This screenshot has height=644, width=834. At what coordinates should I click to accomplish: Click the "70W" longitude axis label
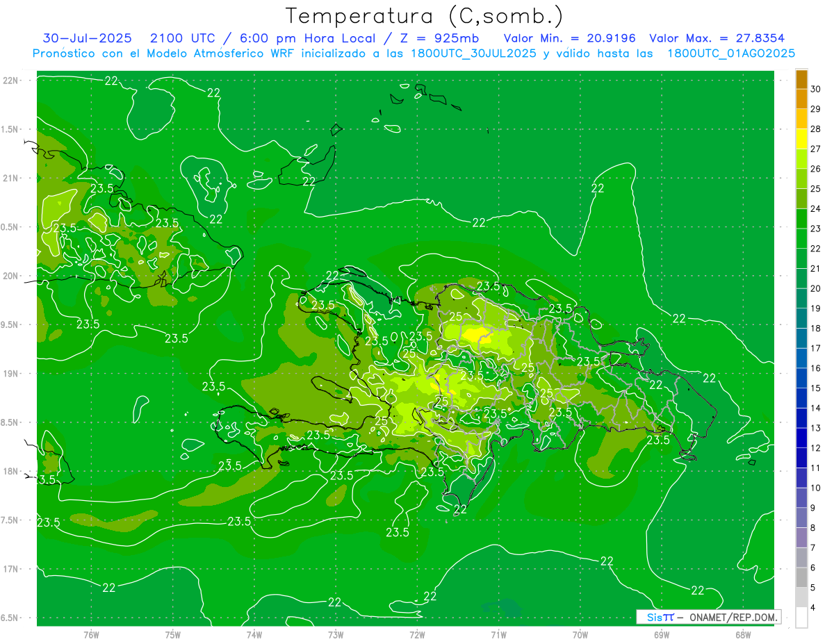pyautogui.click(x=580, y=635)
